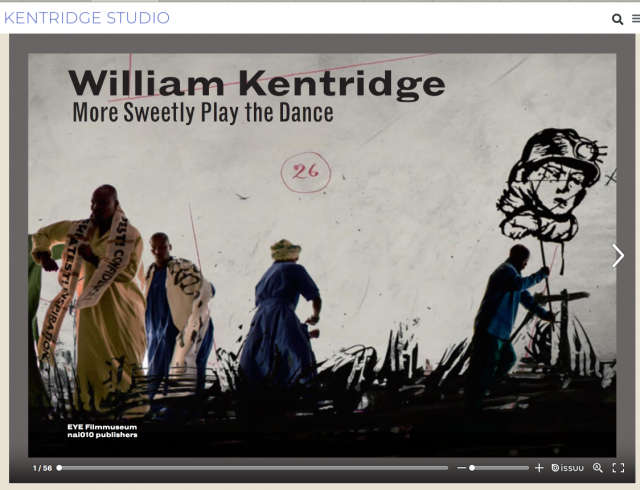Click the zoom level slider handle
The height and width of the screenshot is (490, 640).
click(x=472, y=468)
